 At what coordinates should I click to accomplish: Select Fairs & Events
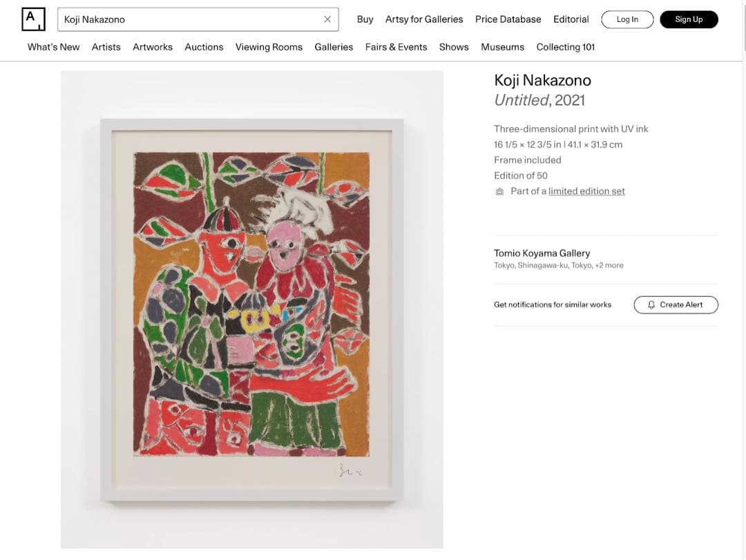pos(396,47)
